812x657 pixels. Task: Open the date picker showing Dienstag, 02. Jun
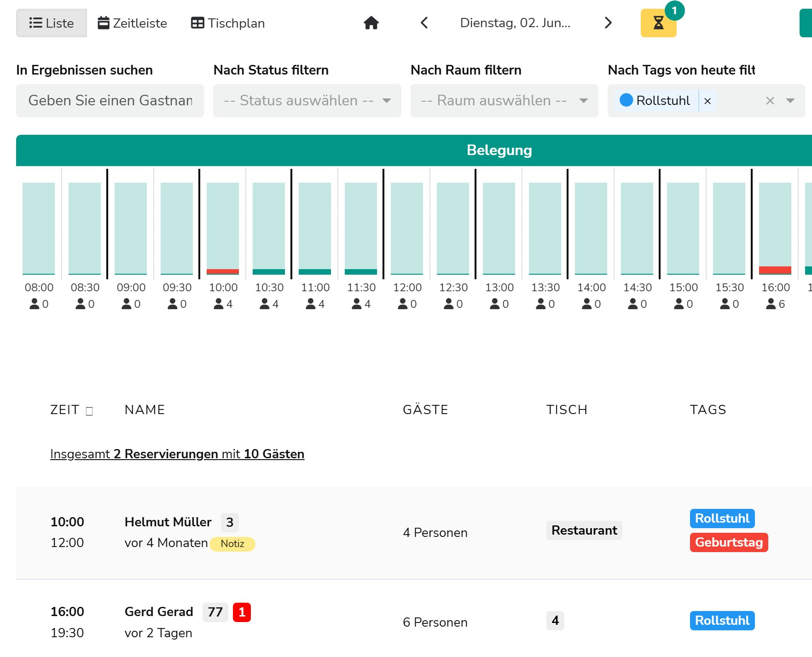(x=515, y=23)
